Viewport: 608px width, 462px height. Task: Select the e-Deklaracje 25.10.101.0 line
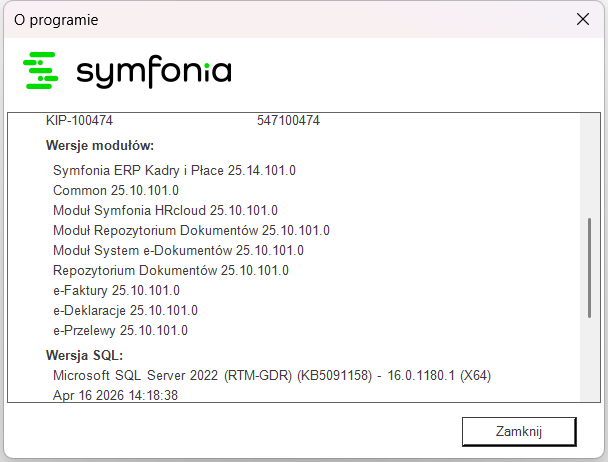tap(125, 310)
